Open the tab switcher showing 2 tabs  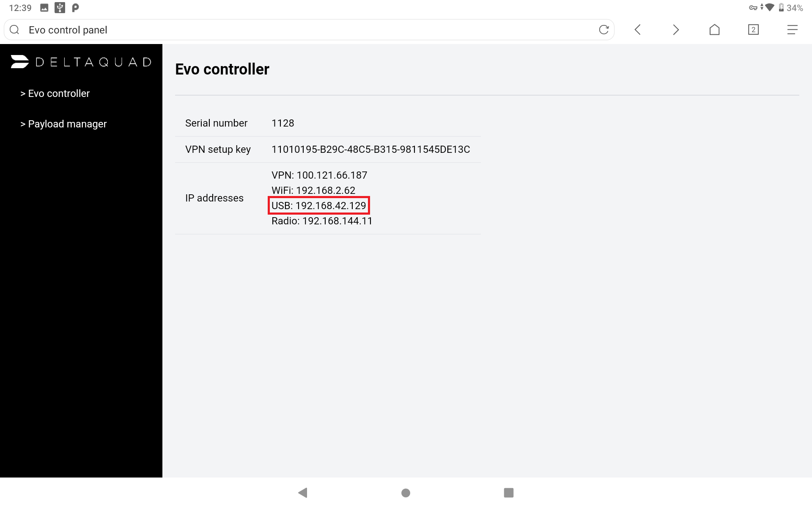pyautogui.click(x=753, y=30)
